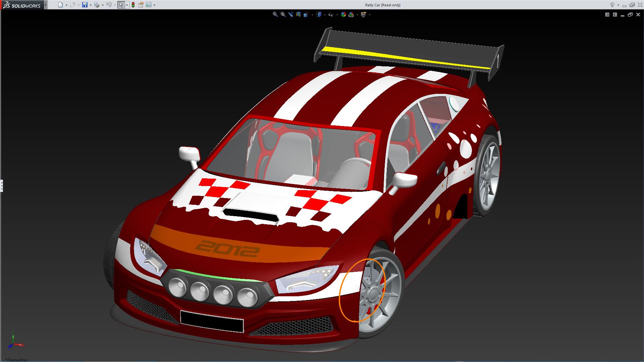Click the Edit Appearance color ball
The height and width of the screenshot is (362, 644).
[343, 14]
